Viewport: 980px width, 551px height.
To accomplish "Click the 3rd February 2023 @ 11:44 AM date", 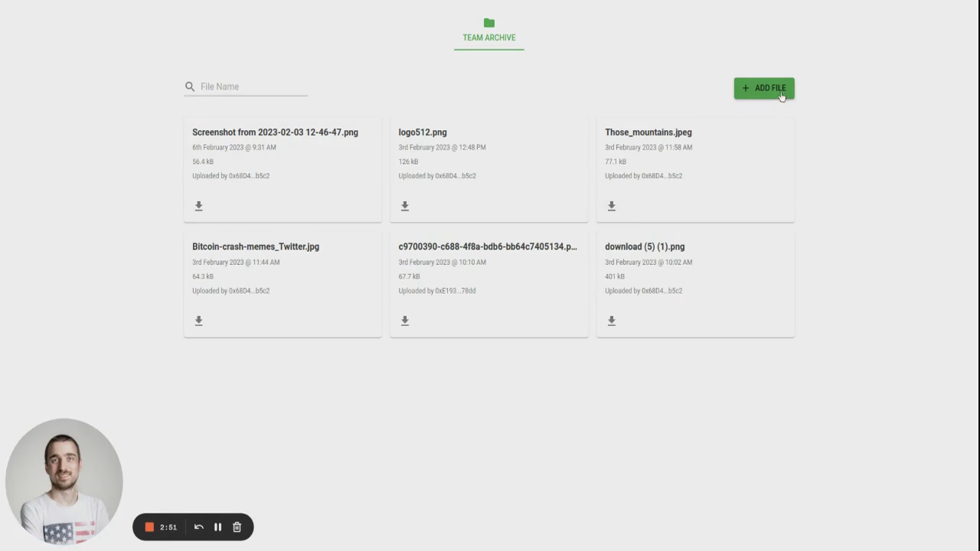I will click(x=236, y=262).
